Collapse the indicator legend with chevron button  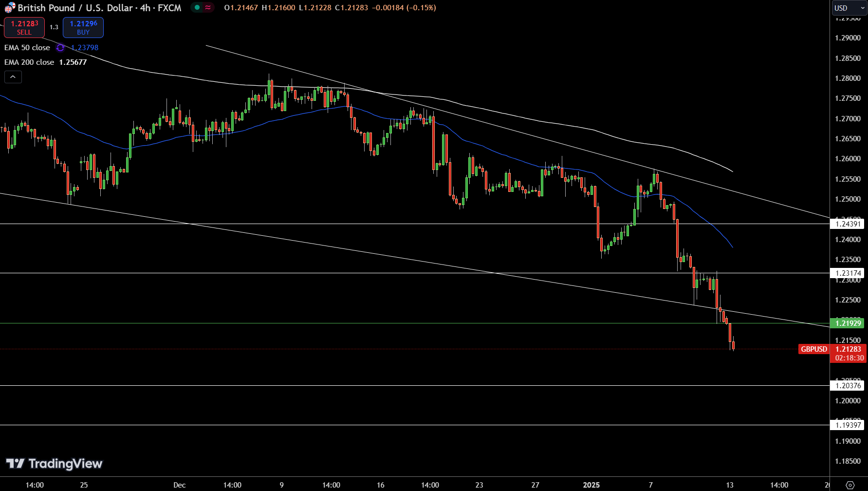point(13,77)
